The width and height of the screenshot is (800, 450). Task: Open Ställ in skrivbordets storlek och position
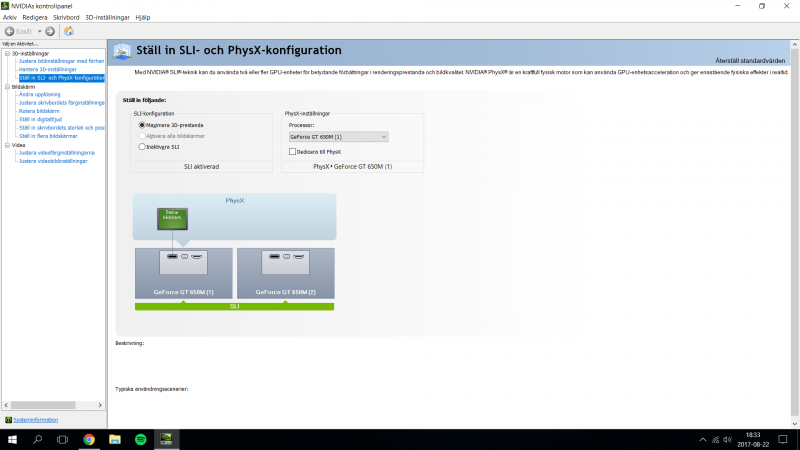(61, 128)
